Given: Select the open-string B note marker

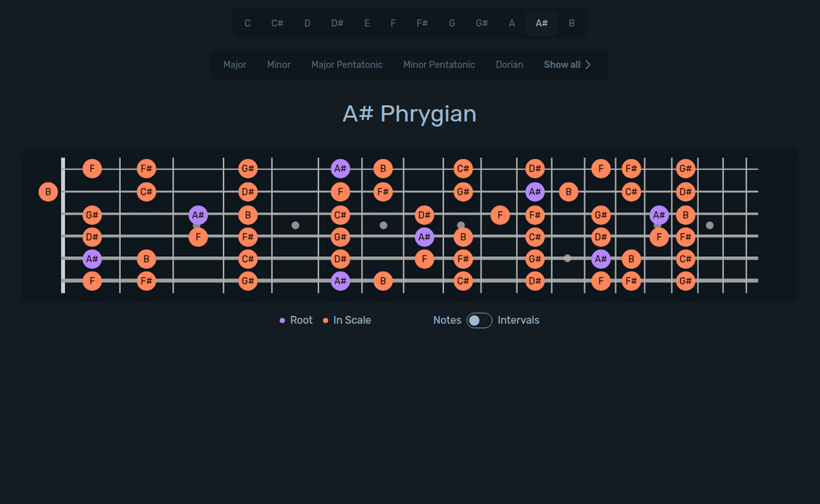Looking at the screenshot, I should click(x=49, y=192).
